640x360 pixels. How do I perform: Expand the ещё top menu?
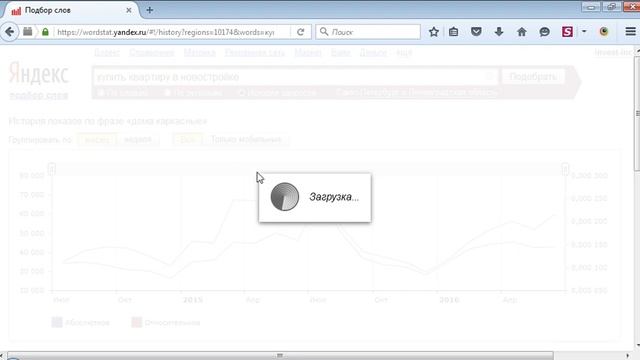(x=404, y=53)
